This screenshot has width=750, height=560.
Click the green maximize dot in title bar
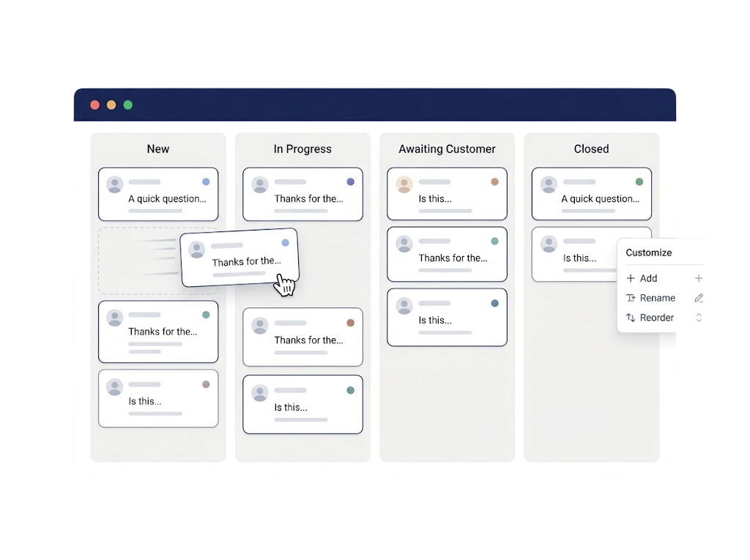click(127, 105)
